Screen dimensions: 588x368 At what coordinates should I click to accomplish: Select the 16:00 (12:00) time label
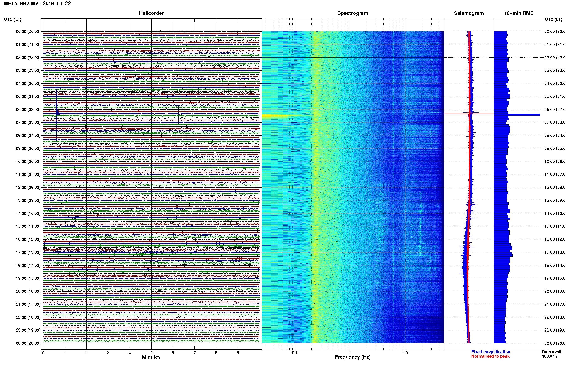tap(28, 239)
